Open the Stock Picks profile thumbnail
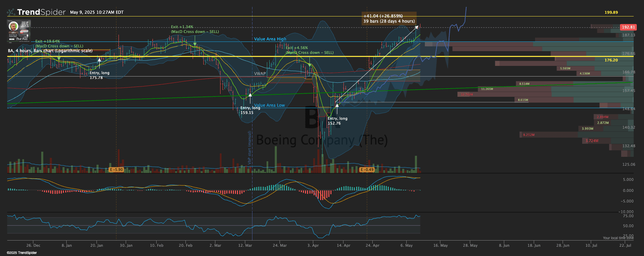This screenshot has width=644, height=256. tap(19, 31)
